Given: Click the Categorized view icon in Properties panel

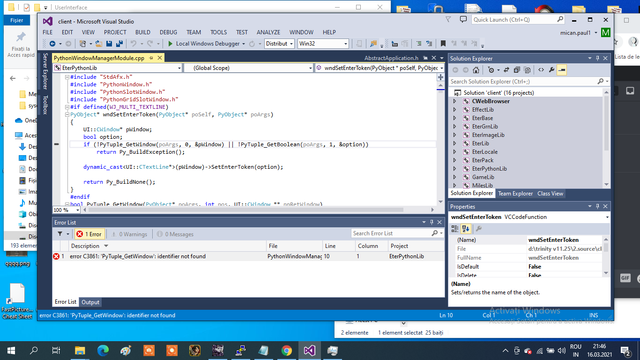Looking at the screenshot, I should coord(455,229).
